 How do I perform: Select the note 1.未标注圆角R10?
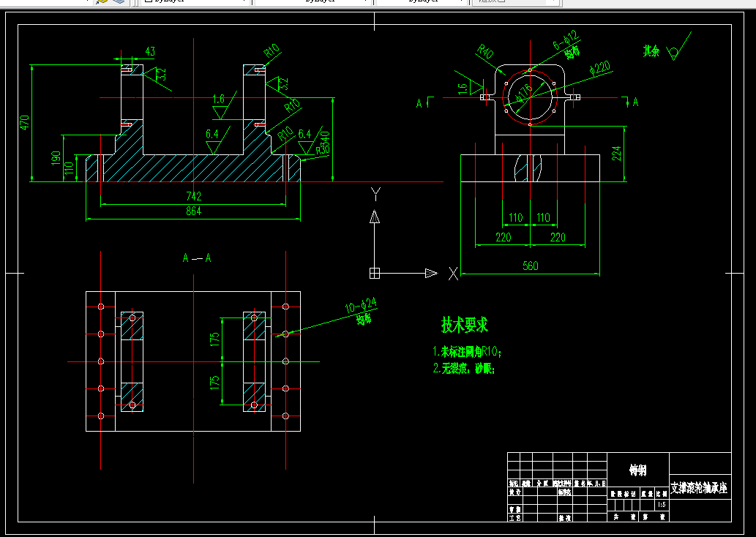tap(467, 351)
